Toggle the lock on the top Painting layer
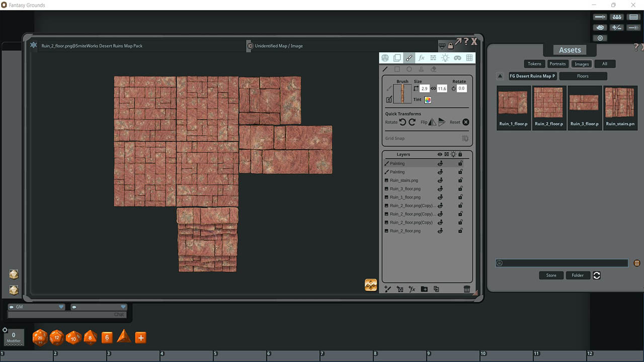This screenshot has height=362, width=644. click(x=460, y=163)
